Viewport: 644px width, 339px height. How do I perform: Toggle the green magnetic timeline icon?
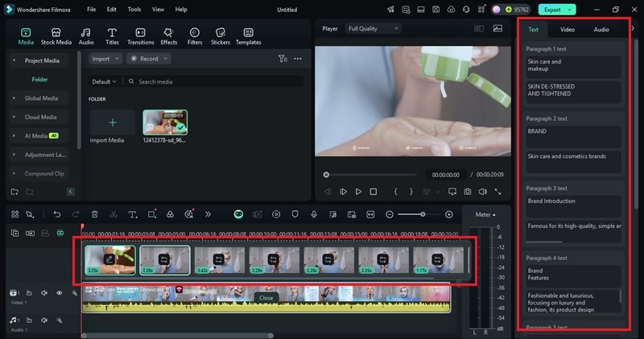click(60, 233)
